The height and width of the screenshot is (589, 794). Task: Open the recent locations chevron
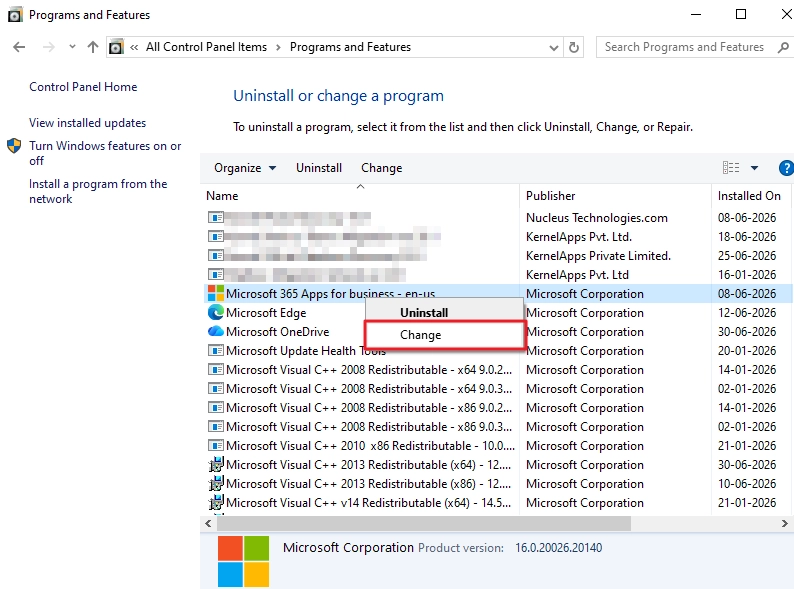[x=72, y=47]
